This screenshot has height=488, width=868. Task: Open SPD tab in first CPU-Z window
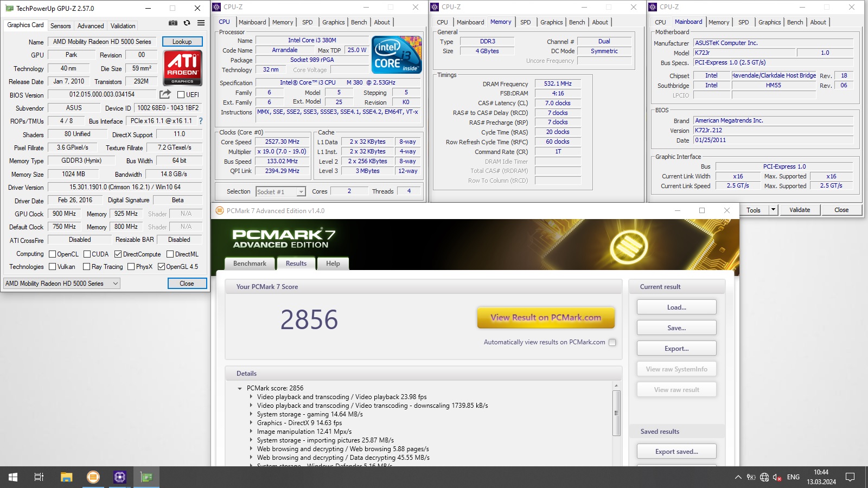pos(308,22)
